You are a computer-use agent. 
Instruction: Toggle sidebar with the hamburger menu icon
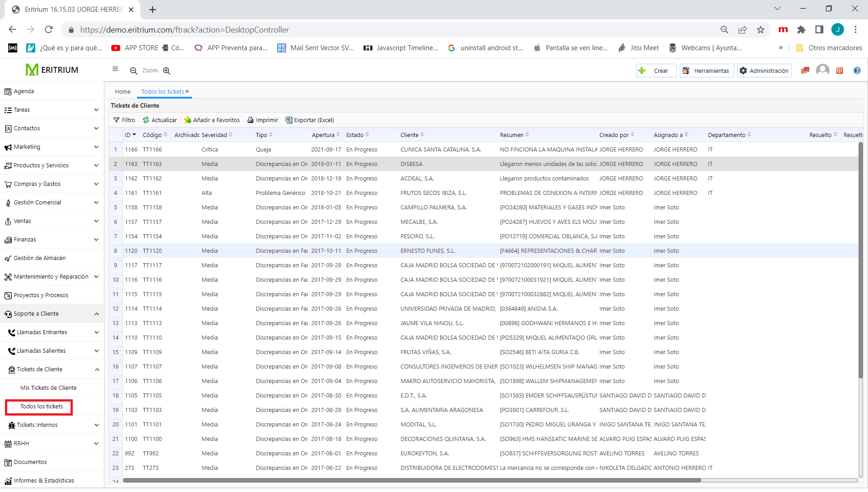(115, 69)
